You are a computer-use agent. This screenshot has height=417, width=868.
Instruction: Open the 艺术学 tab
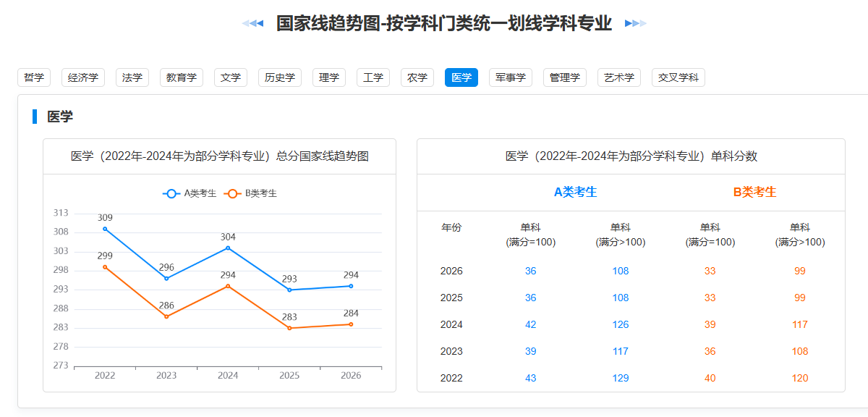[x=619, y=77]
